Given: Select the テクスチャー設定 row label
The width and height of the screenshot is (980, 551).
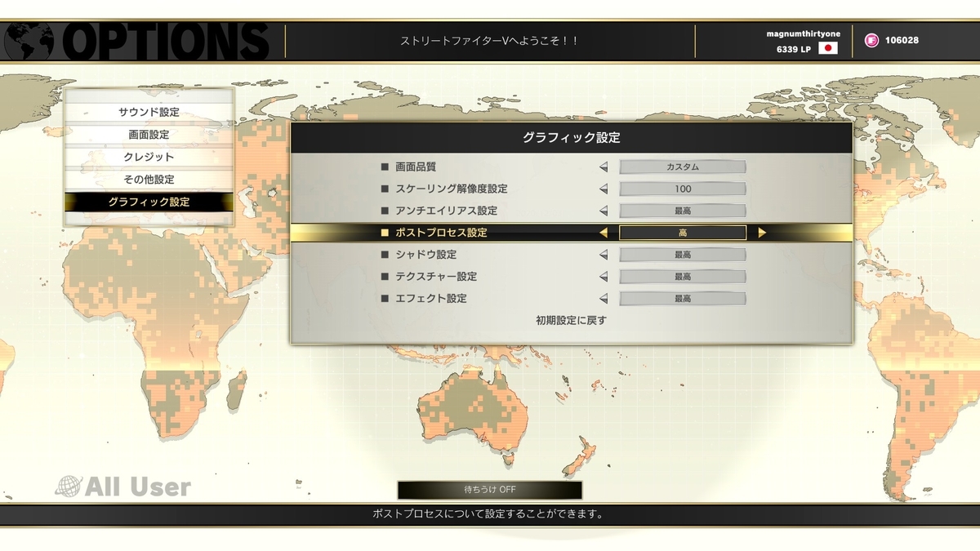Looking at the screenshot, I should [436, 277].
